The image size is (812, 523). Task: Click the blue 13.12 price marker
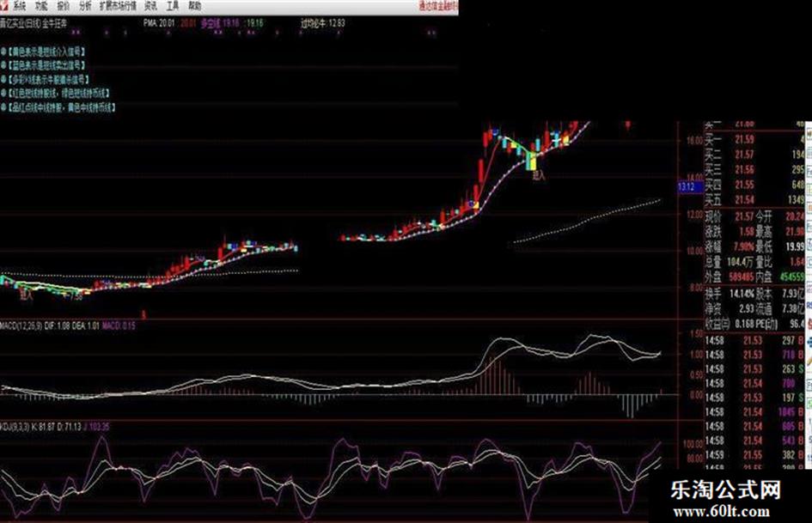click(688, 186)
